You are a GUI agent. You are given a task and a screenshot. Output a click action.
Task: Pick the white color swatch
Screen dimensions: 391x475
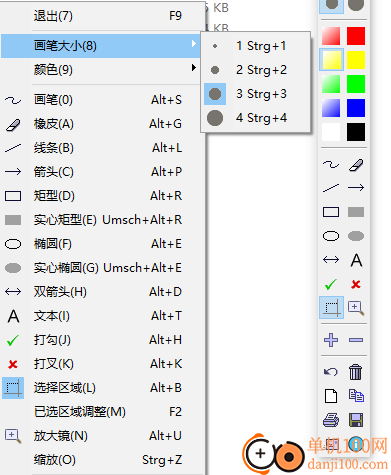click(x=331, y=132)
